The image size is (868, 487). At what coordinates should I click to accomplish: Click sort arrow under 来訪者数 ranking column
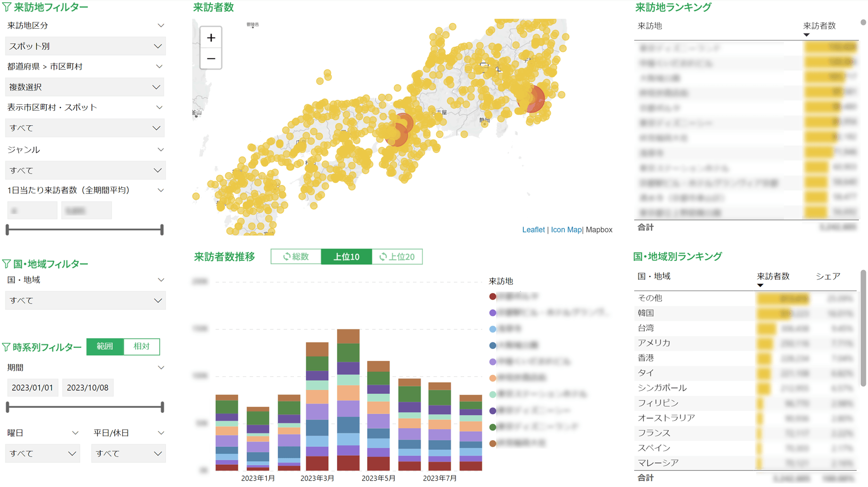806,35
